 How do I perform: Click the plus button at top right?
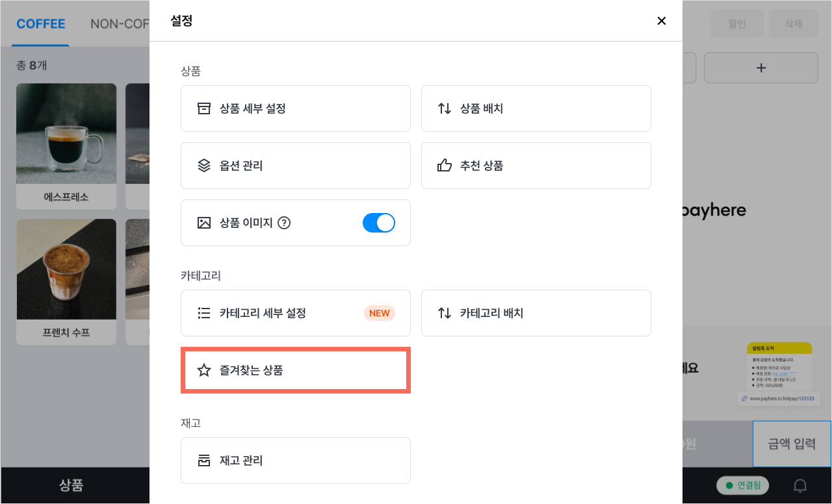point(761,68)
